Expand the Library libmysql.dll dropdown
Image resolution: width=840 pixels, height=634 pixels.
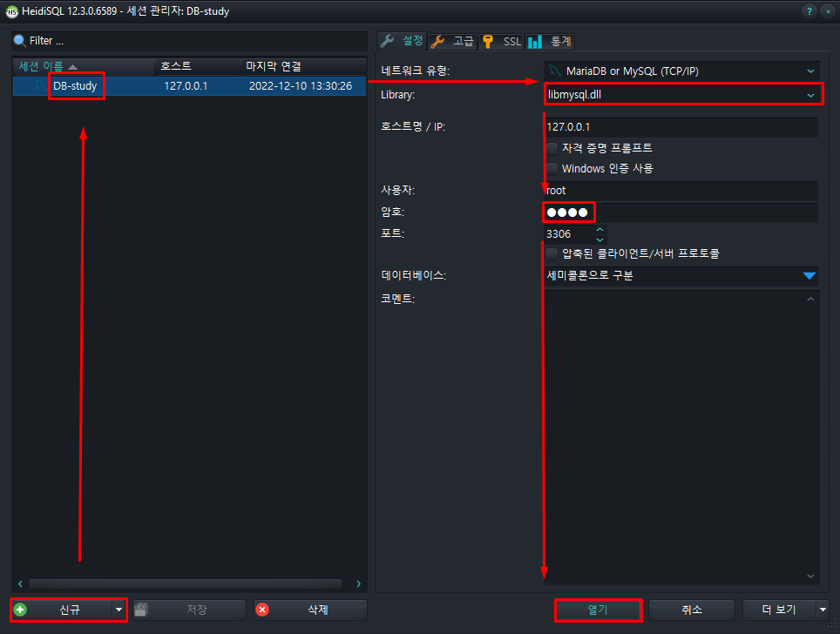[810, 95]
